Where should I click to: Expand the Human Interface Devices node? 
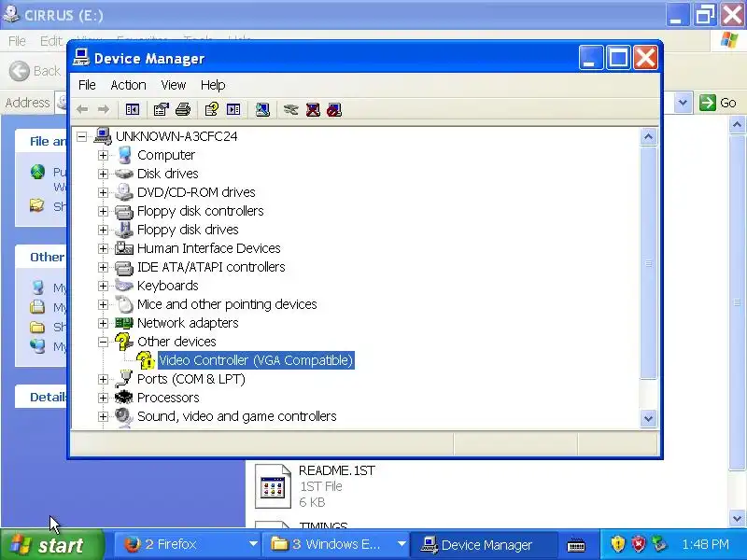coord(103,248)
